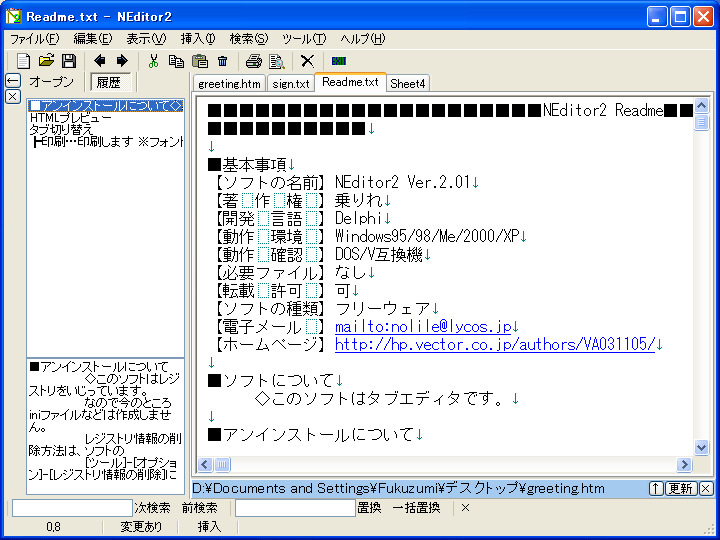This screenshot has height=540, width=720.
Task: Collapse side panel with the left arrow box
Action: coord(13,81)
